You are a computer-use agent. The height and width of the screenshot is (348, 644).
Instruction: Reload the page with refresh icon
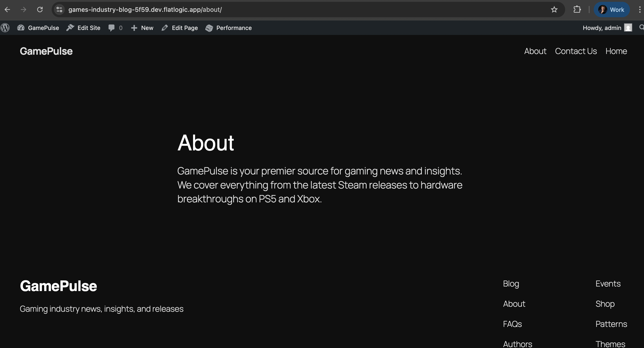click(40, 10)
